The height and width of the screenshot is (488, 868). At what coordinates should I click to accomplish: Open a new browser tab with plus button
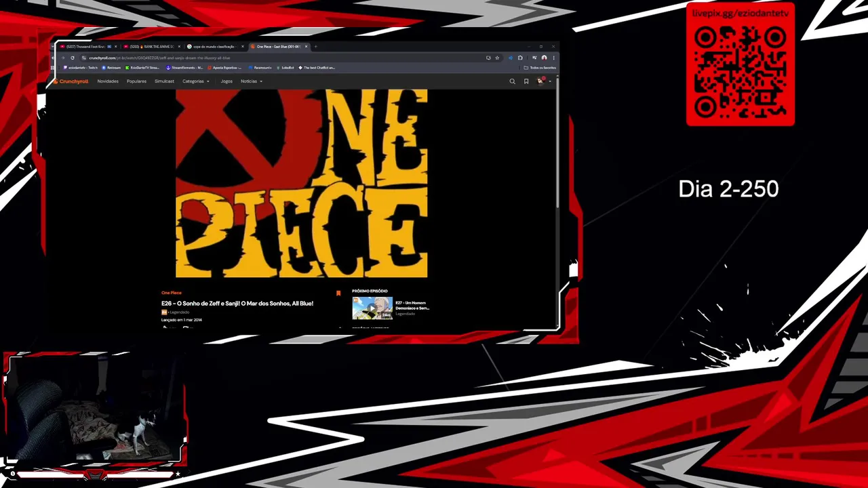tap(315, 47)
